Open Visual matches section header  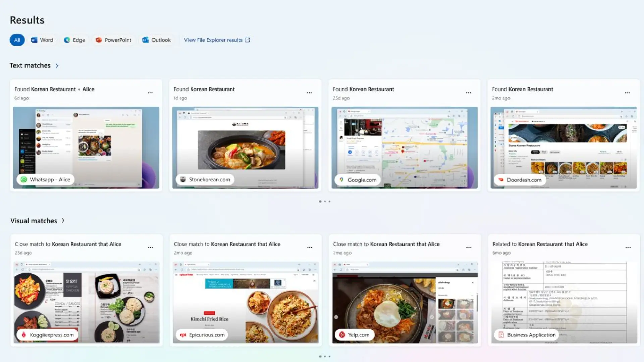38,220
